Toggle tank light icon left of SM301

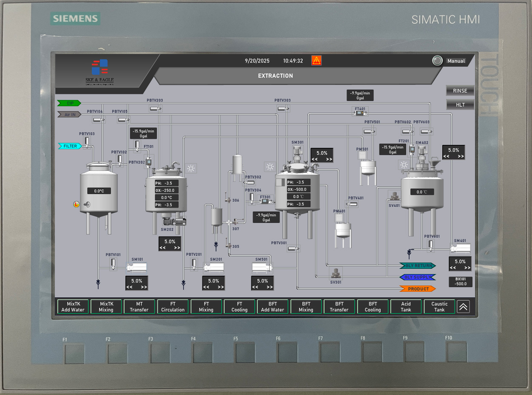point(270,167)
